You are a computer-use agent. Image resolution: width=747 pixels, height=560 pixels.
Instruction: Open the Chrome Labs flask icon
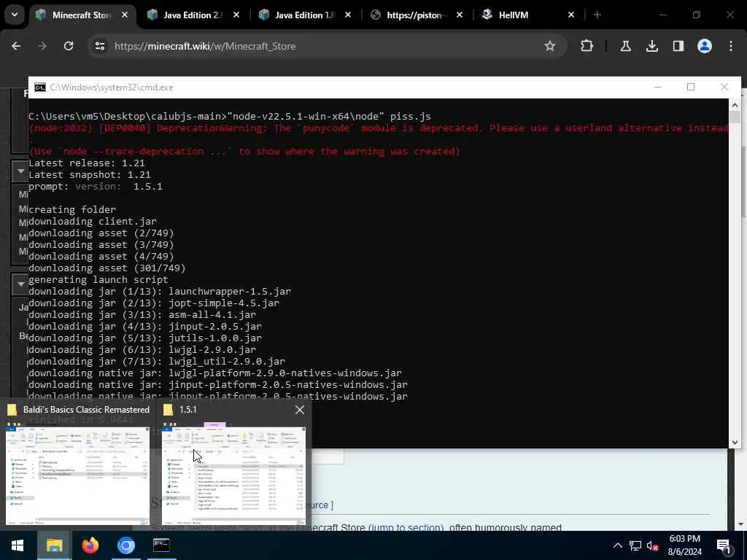[x=625, y=46]
